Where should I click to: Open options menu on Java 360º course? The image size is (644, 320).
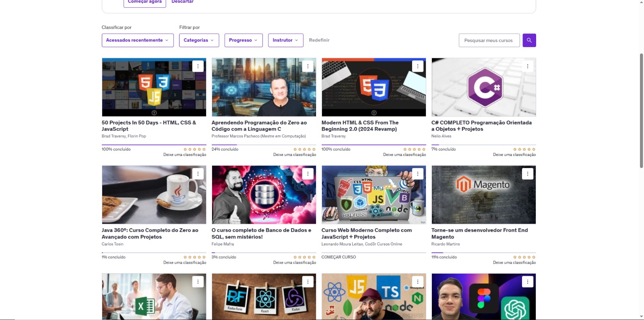click(x=198, y=174)
